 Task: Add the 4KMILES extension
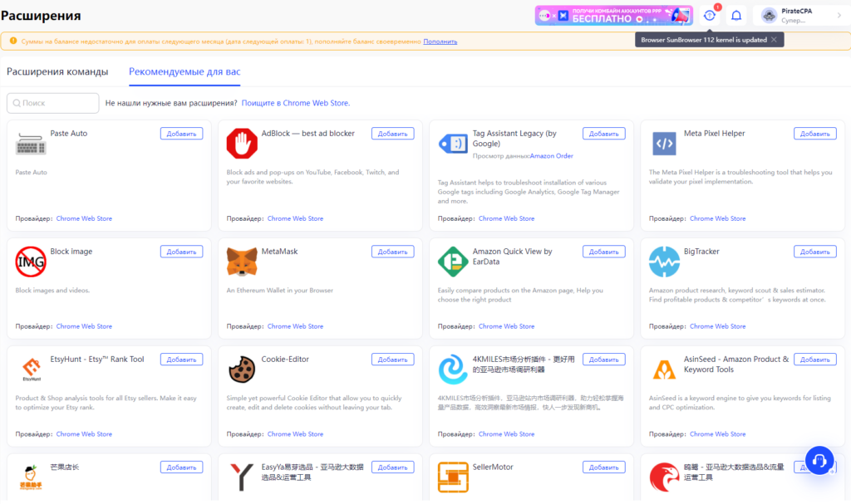click(x=604, y=360)
